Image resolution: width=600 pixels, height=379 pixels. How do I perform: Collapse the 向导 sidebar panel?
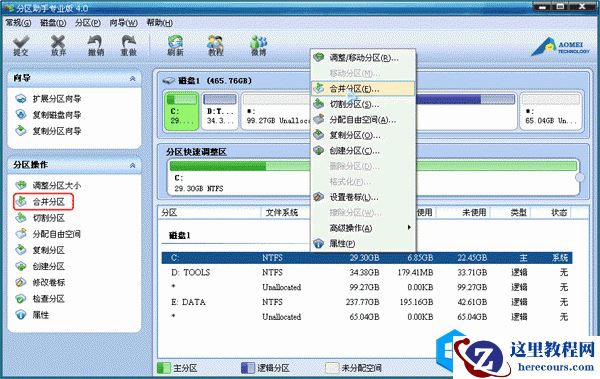(x=132, y=78)
